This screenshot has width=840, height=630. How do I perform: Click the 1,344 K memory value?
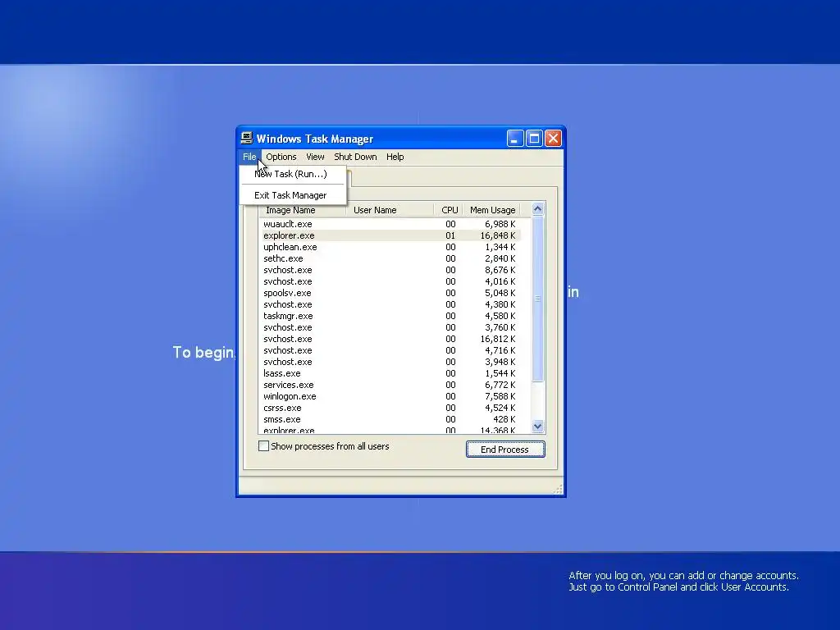500,248
